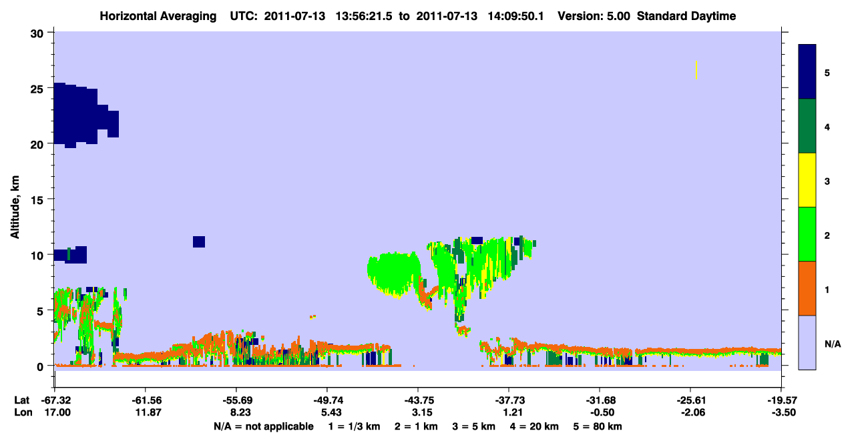This screenshot has height=445, width=868.
Task: Click the orange level 1 colorbar segment
Action: coord(807,288)
